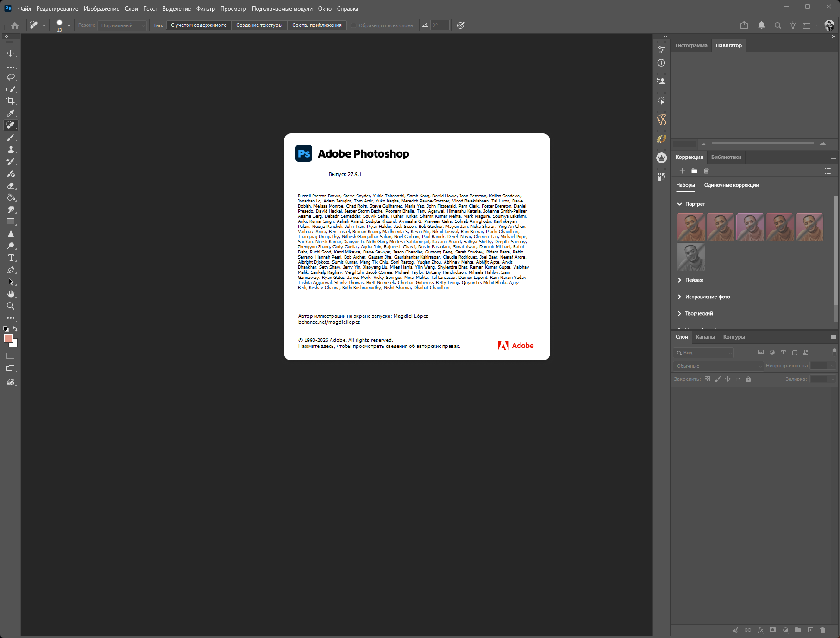Screen dimensions: 840x638
Task: Toggle the pixel layer filter
Action: point(761,353)
